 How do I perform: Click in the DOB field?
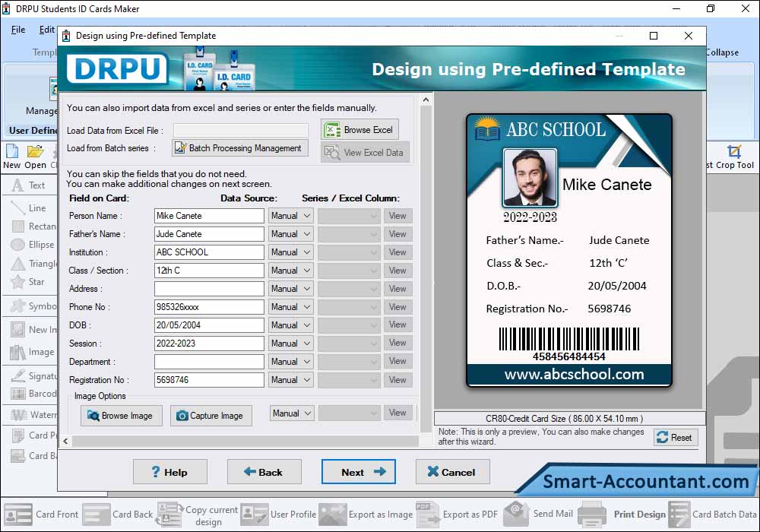210,325
